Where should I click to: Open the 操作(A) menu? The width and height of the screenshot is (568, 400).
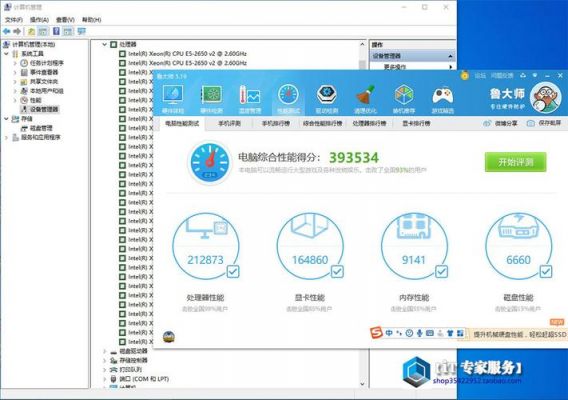click(39, 20)
